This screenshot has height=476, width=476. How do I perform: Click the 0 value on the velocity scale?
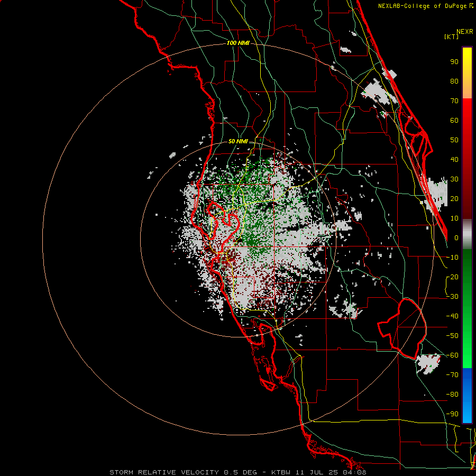pos(456,238)
